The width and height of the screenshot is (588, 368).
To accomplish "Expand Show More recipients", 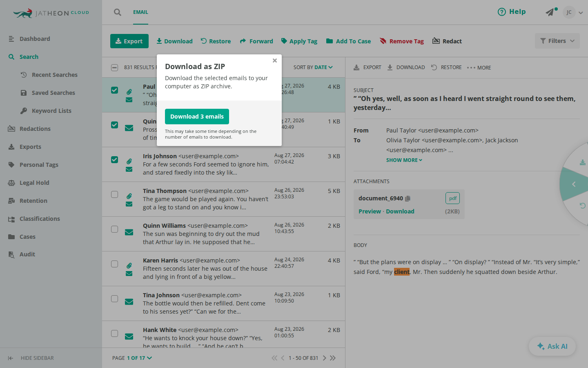I will click(x=404, y=160).
